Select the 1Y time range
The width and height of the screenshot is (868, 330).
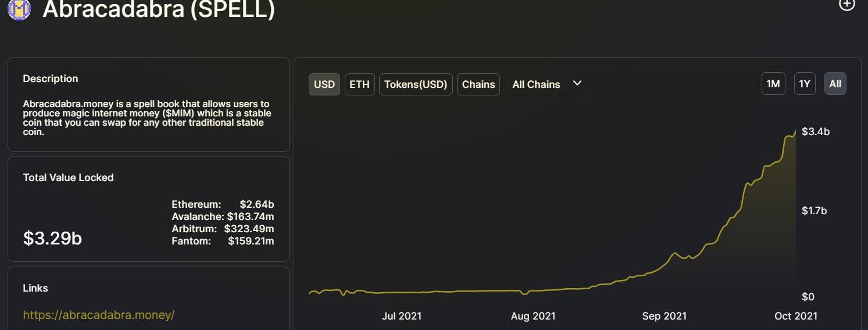[x=805, y=84]
